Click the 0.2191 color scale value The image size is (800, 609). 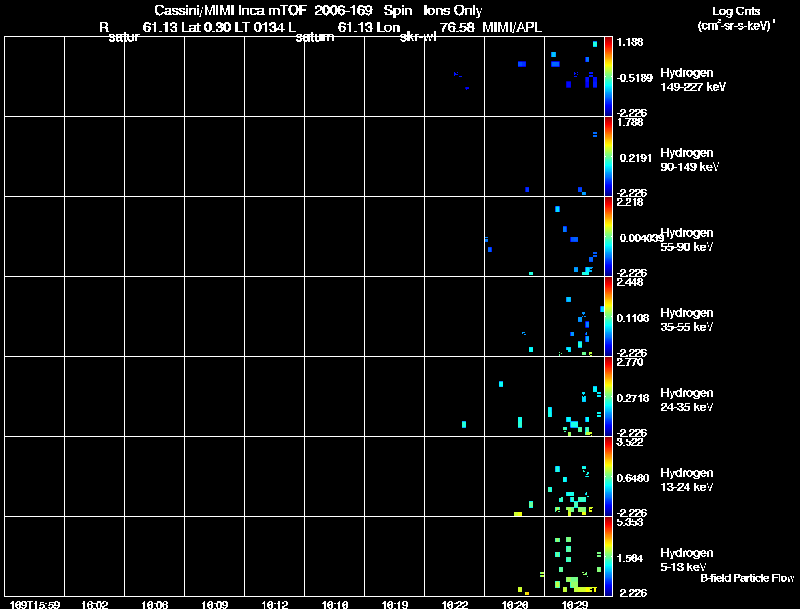tap(636, 158)
